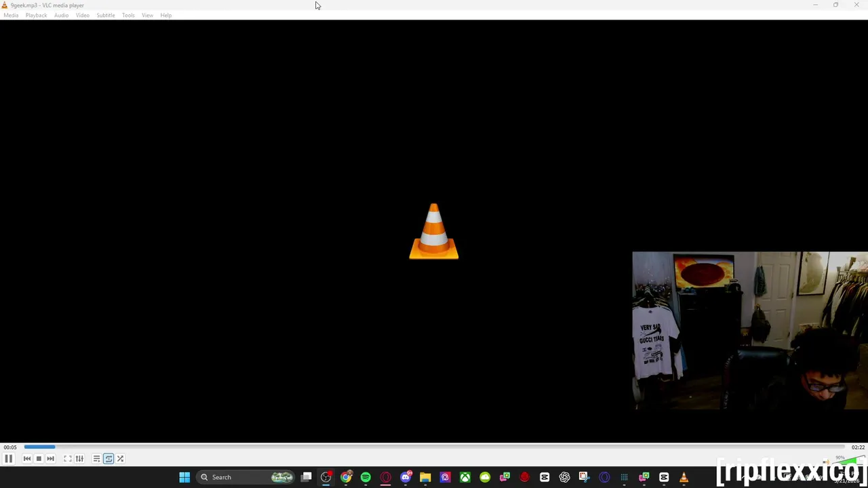Toggle shuffle random playback
Image resolution: width=868 pixels, height=488 pixels.
120,459
